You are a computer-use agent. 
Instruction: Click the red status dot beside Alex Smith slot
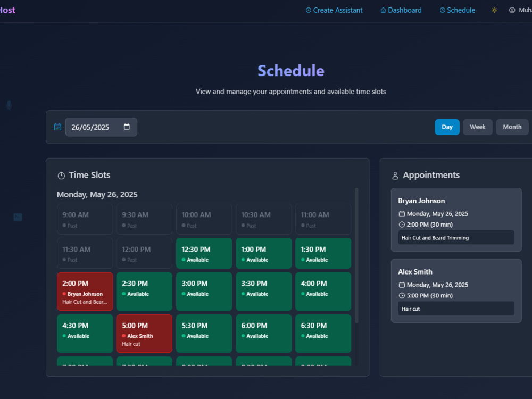(124, 336)
